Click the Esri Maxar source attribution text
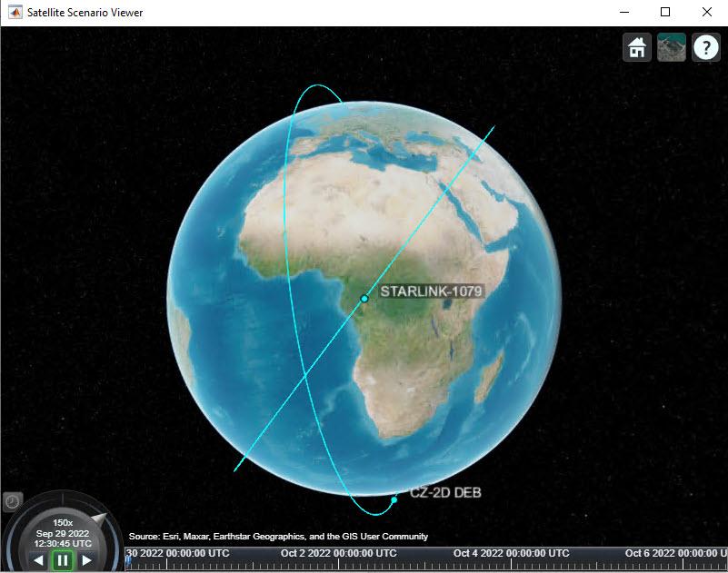Screen dimensions: 728x573 278,537
